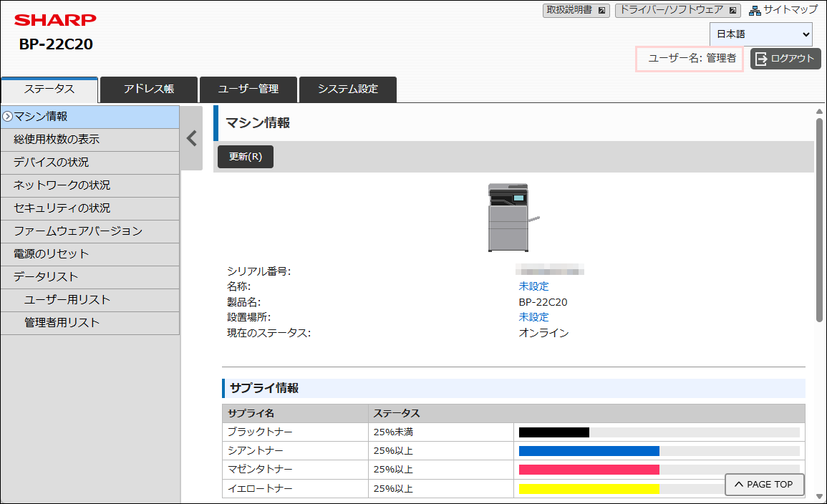Click the シアントナー row name

(256, 451)
